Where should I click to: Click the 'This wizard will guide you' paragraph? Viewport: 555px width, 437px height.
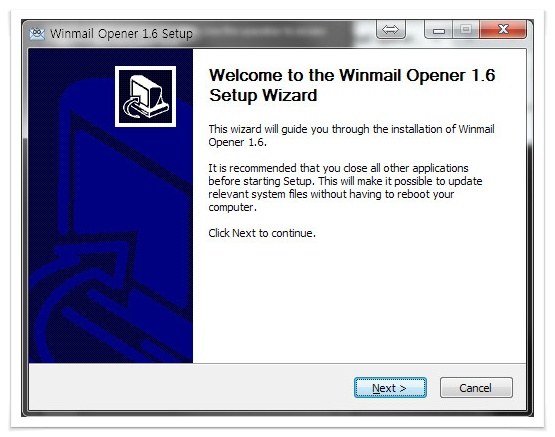[x=351, y=136]
